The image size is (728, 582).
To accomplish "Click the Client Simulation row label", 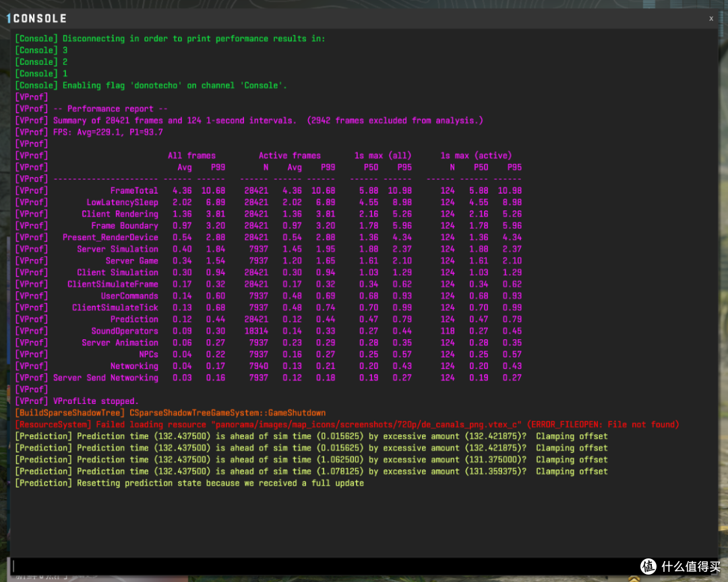I will (x=117, y=272).
